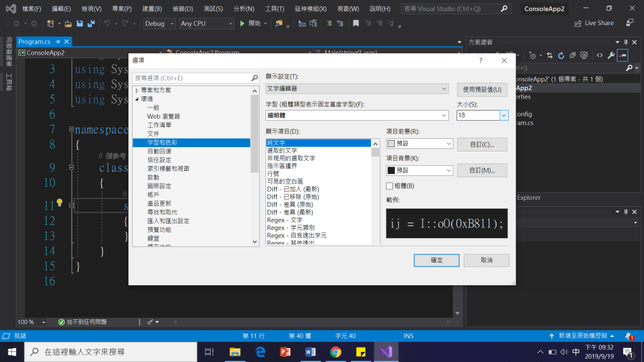The width and height of the screenshot is (644, 362).
Task: Click the feedback icon beside Live Share
Action: pos(630,23)
